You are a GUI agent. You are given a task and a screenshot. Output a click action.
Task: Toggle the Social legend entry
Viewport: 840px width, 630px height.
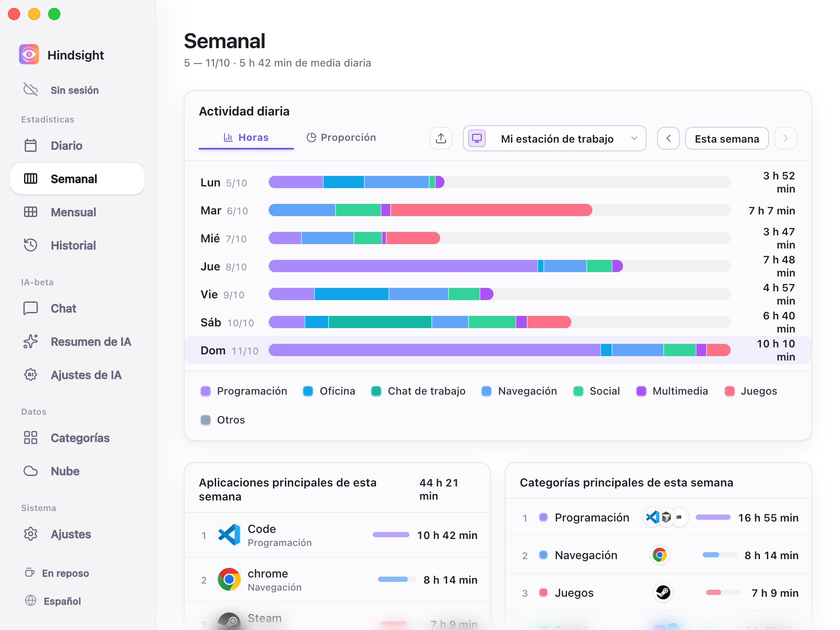(x=597, y=391)
